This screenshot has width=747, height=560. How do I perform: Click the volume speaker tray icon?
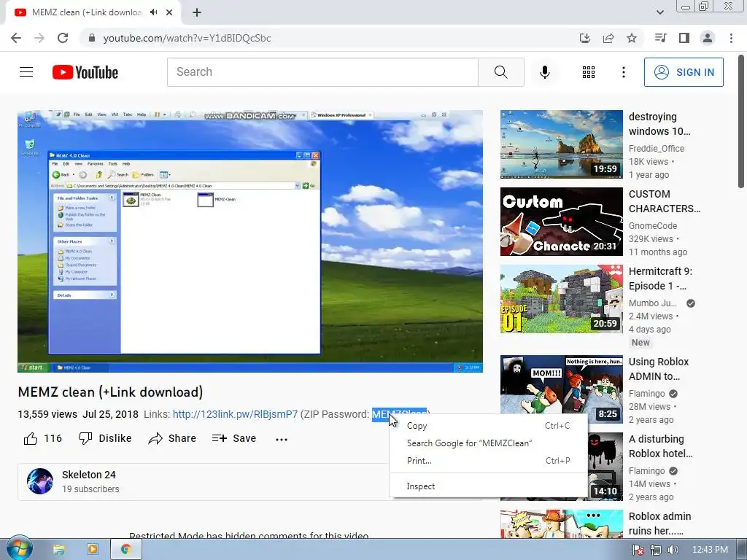(x=673, y=550)
